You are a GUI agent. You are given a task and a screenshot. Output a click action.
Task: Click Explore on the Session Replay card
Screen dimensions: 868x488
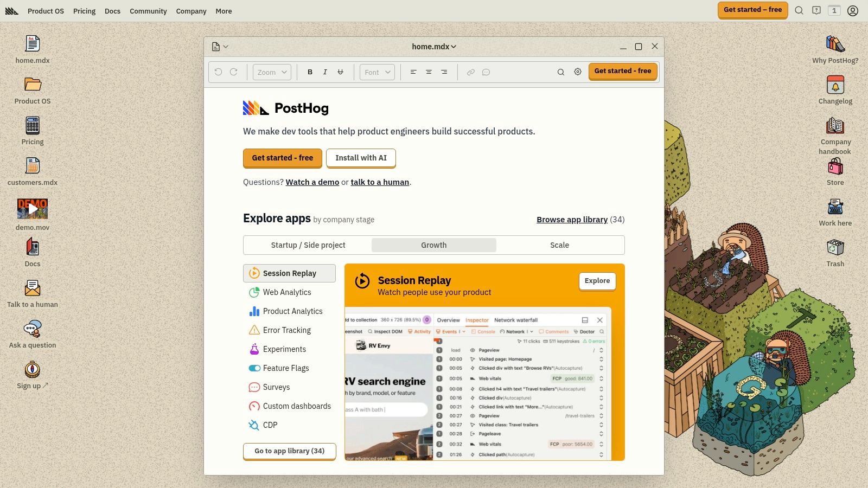597,281
